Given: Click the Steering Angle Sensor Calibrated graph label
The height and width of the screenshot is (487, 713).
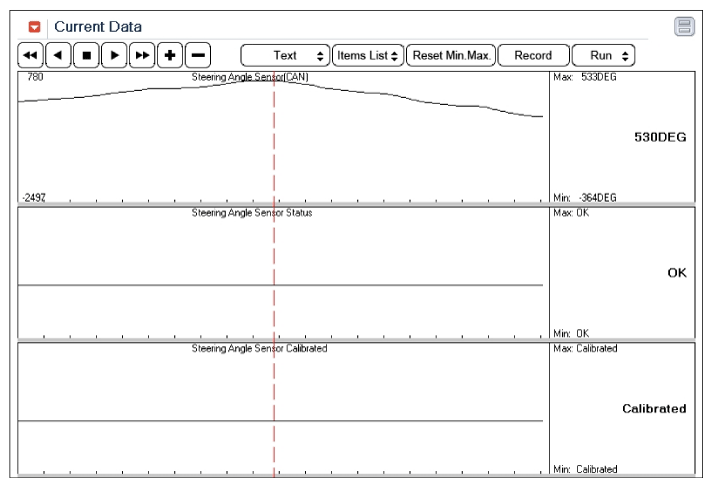Looking at the screenshot, I should pyautogui.click(x=259, y=348).
